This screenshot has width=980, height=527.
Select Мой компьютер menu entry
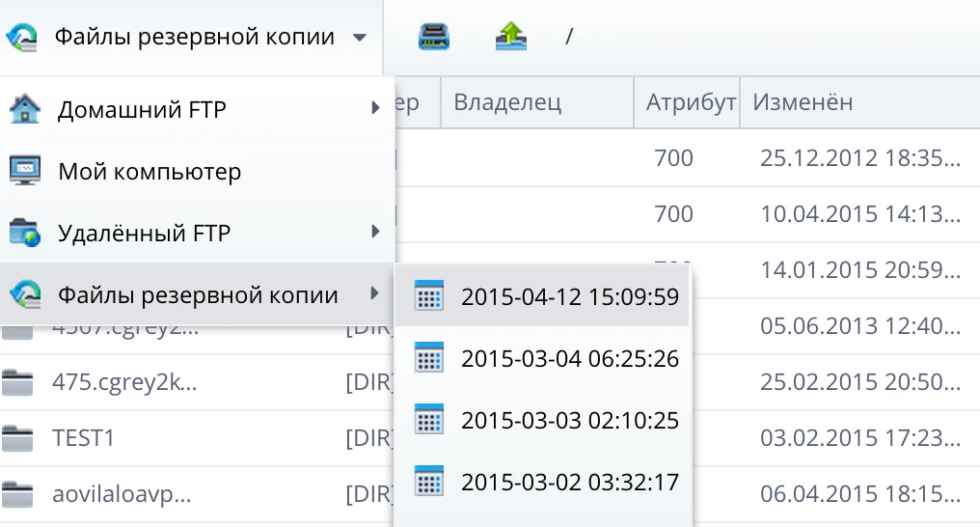tap(197, 171)
